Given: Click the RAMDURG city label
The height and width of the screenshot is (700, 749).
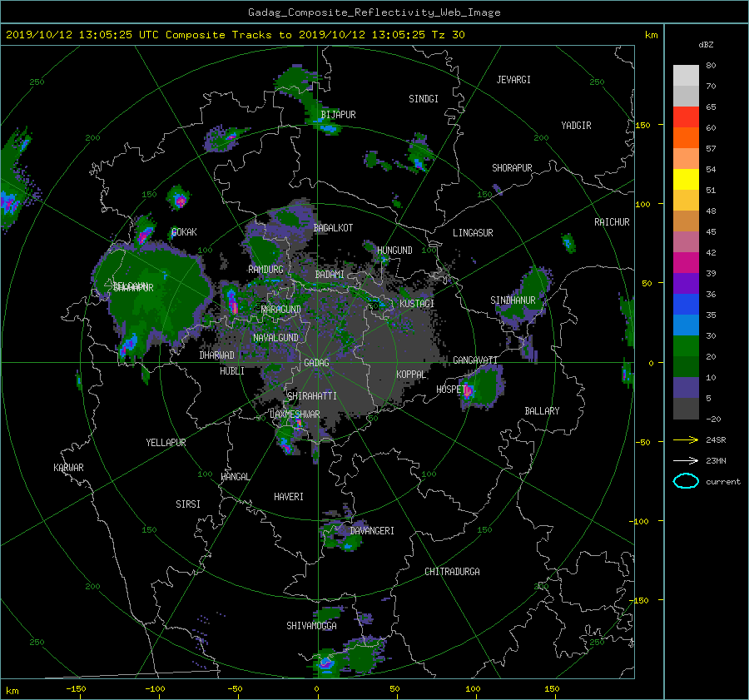Looking at the screenshot, I should (265, 270).
